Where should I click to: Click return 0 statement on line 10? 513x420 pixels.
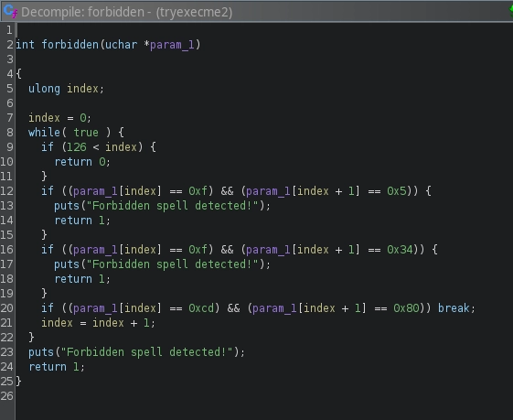(x=82, y=162)
